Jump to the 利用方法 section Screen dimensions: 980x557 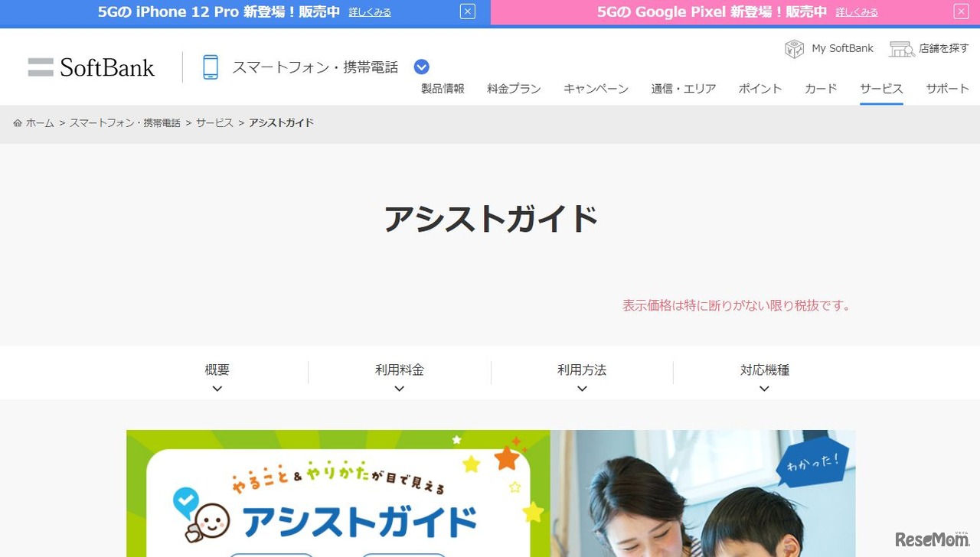pos(582,370)
